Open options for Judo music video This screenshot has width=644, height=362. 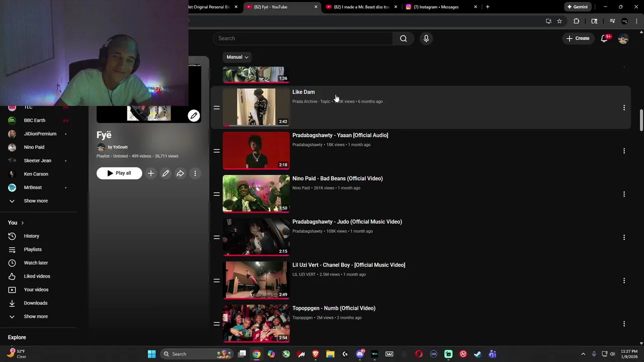[624, 237]
